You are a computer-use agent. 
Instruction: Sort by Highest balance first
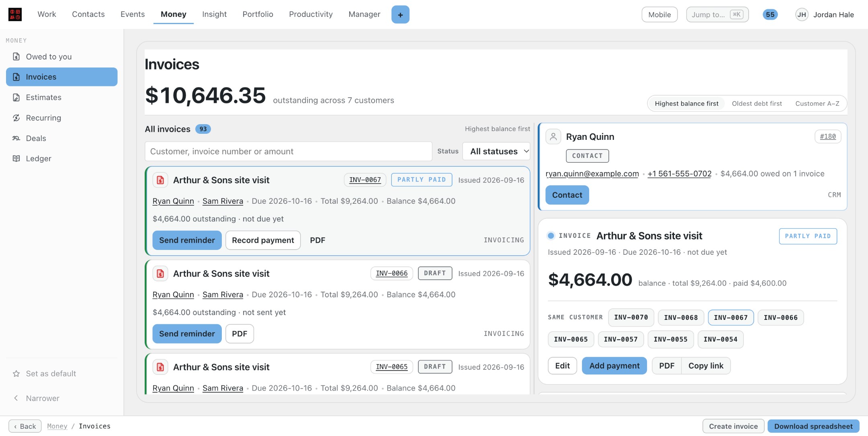pos(686,104)
